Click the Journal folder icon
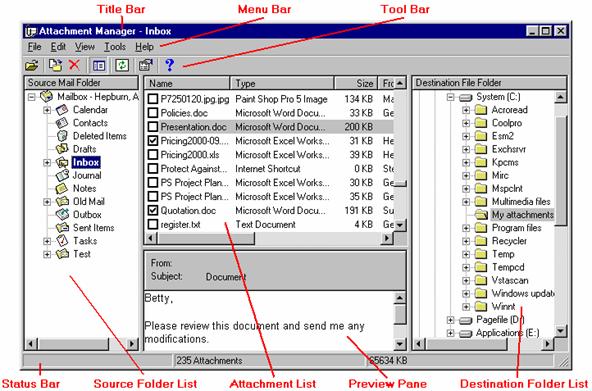This screenshot has width=592, height=391. click(62, 175)
